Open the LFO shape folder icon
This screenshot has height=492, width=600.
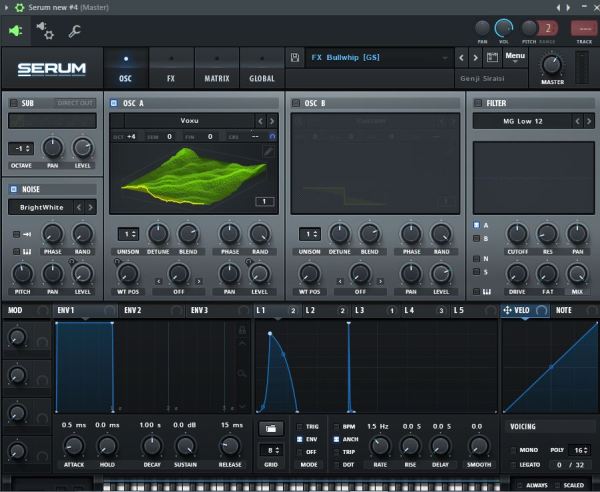[271, 428]
